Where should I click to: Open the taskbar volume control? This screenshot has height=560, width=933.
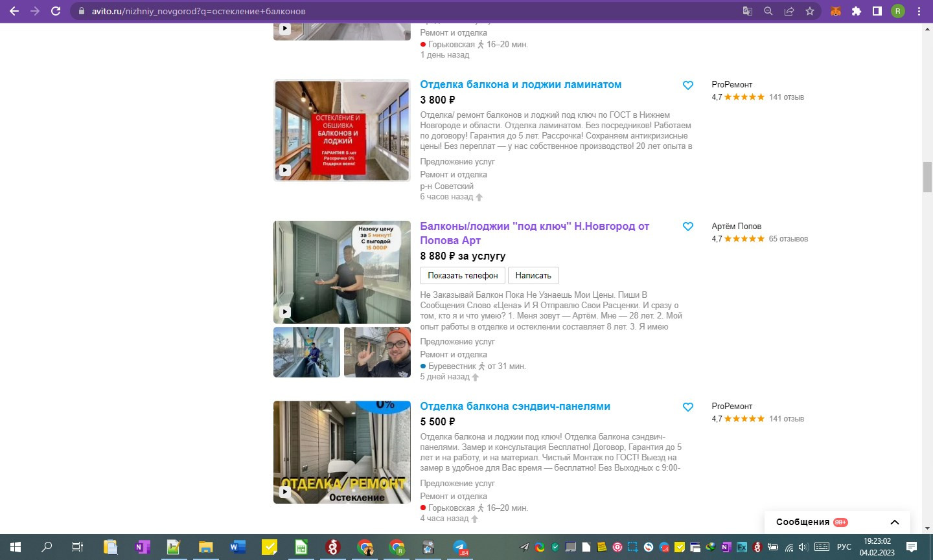pos(803,547)
